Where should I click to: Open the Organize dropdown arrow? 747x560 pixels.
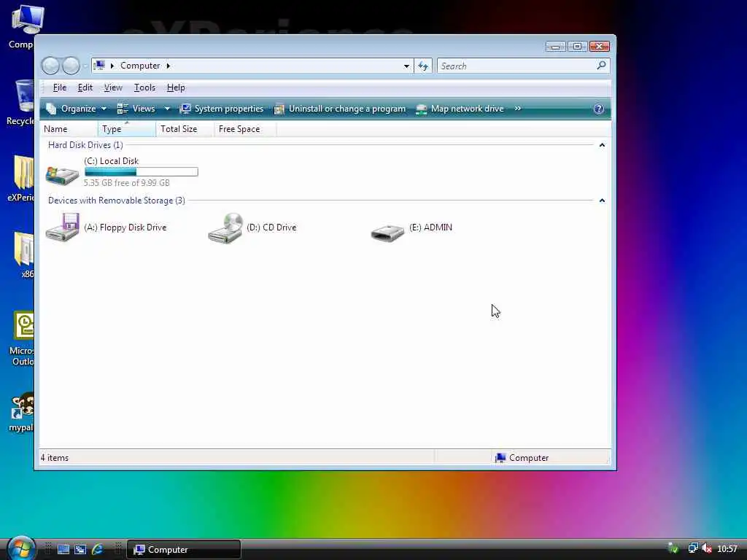[x=104, y=109]
